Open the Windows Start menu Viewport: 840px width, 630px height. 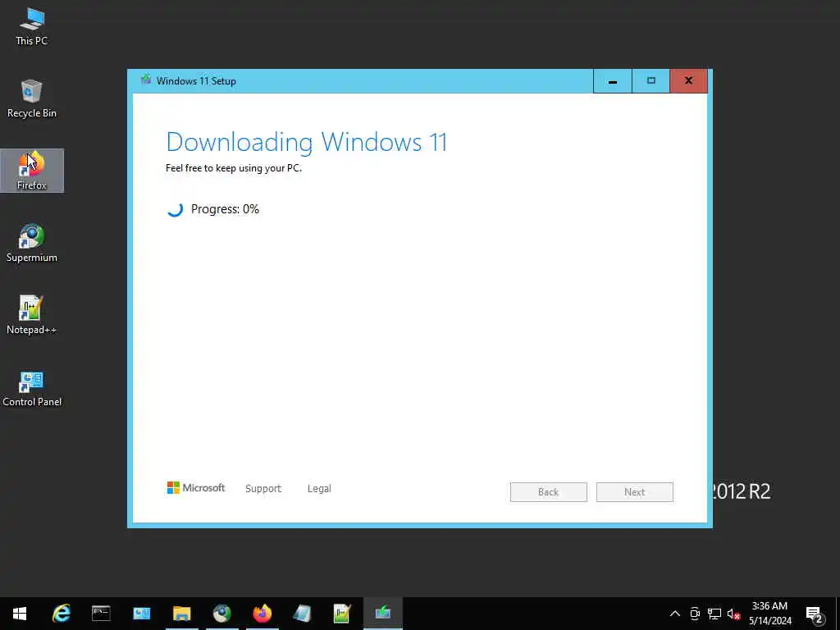coord(20,614)
